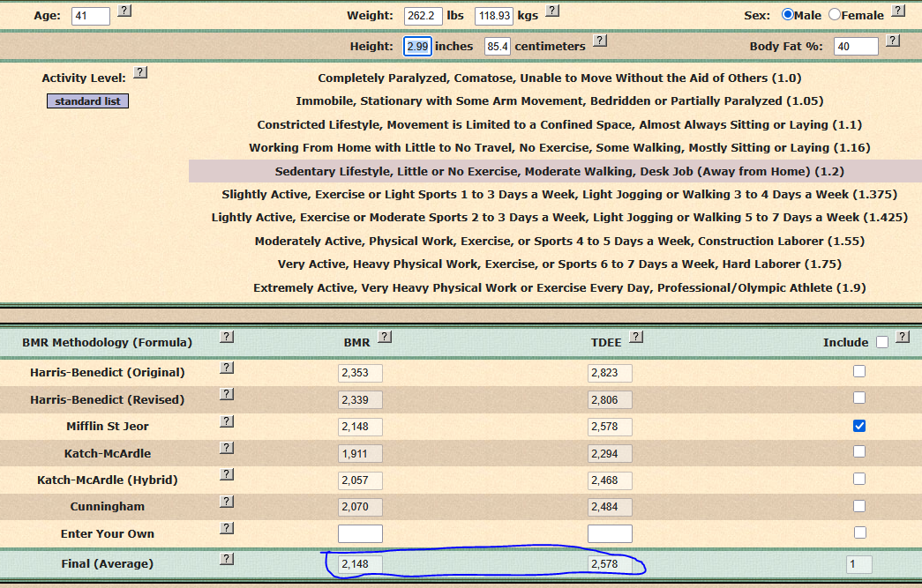The width and height of the screenshot is (922, 588).
Task: Open help for Katch-McArdle (Hybrid)
Action: tap(227, 474)
